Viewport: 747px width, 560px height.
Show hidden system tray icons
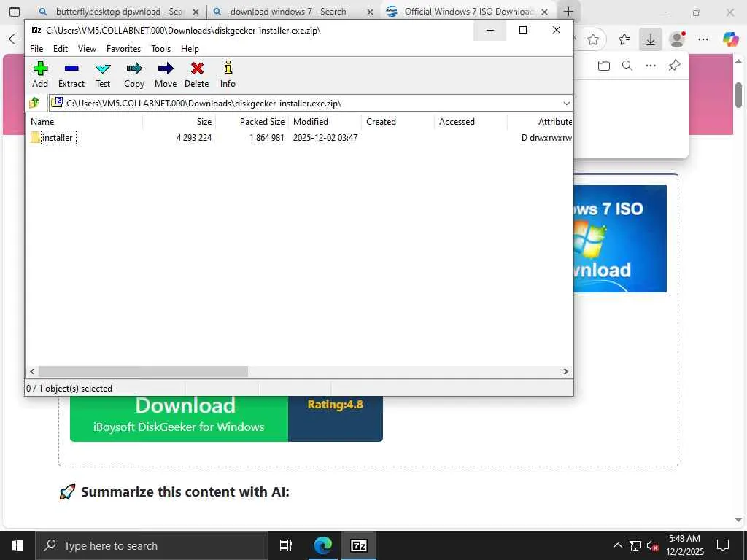617,545
